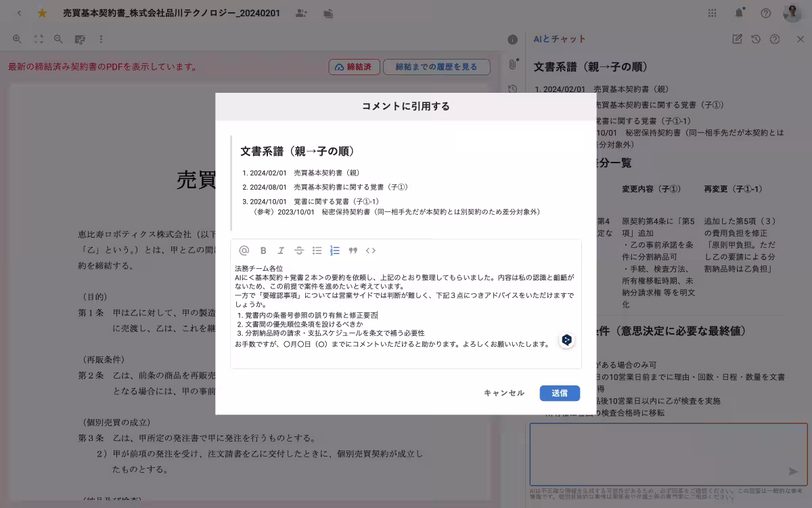Image resolution: width=812 pixels, height=508 pixels.
Task: Open the profile avatar menu
Action: [791, 13]
